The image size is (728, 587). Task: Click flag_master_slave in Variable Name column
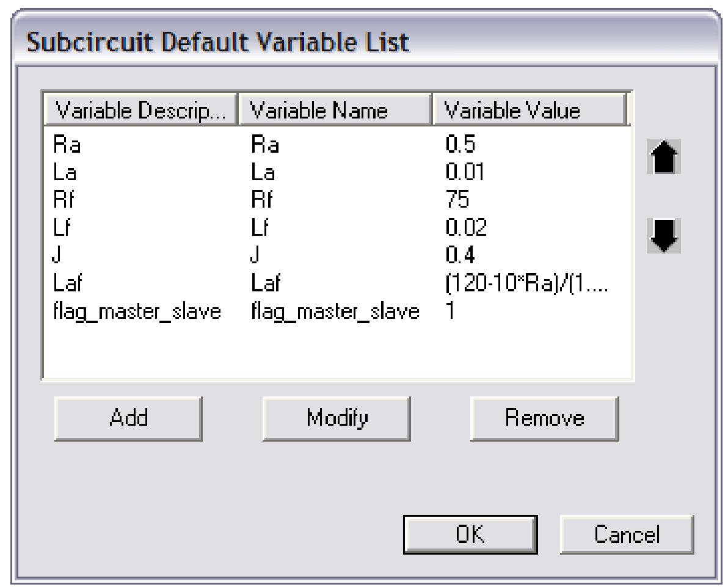point(335,311)
